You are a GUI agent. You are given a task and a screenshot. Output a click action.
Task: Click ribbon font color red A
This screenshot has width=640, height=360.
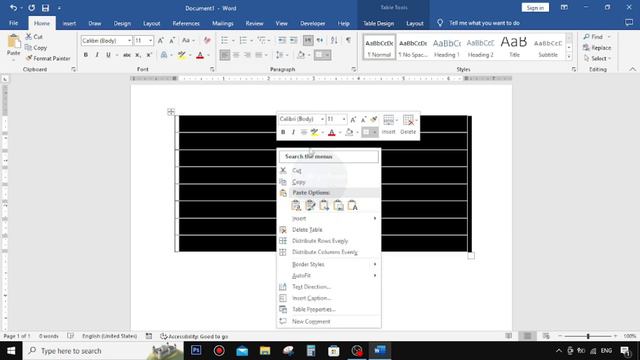[200, 55]
